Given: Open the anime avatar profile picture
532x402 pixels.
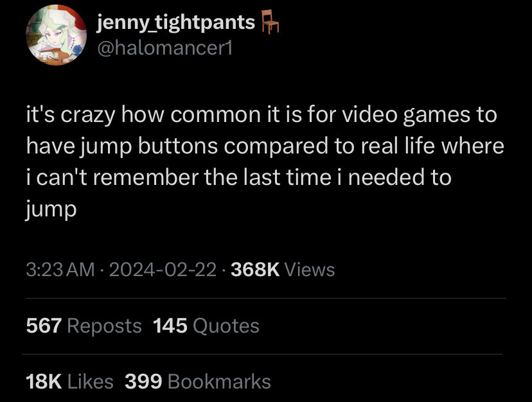Looking at the screenshot, I should pyautogui.click(x=57, y=35).
